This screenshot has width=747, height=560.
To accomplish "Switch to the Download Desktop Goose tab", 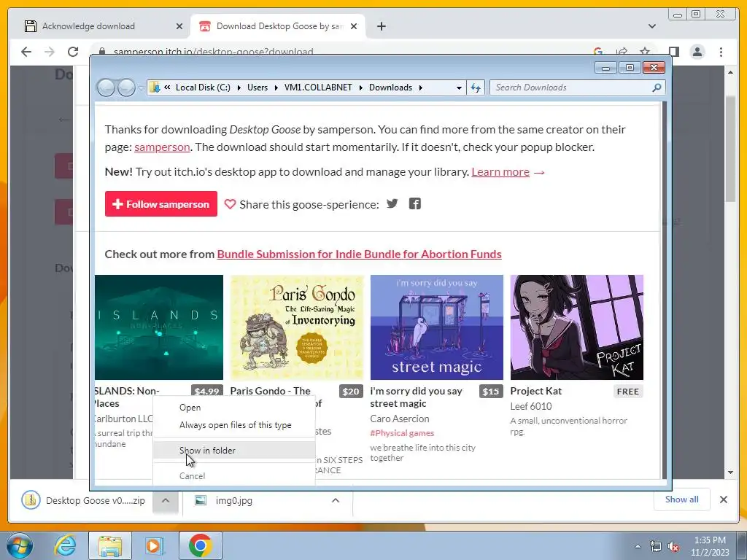I will coord(278,26).
